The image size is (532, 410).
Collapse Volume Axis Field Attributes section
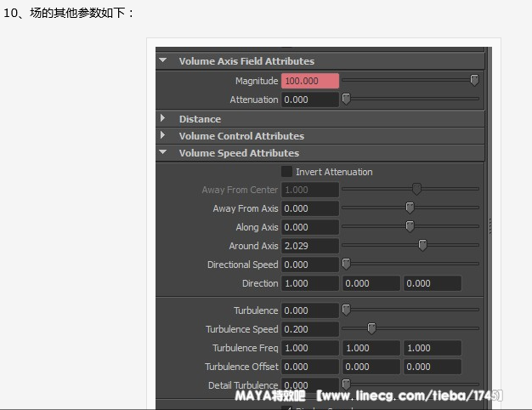pos(163,60)
